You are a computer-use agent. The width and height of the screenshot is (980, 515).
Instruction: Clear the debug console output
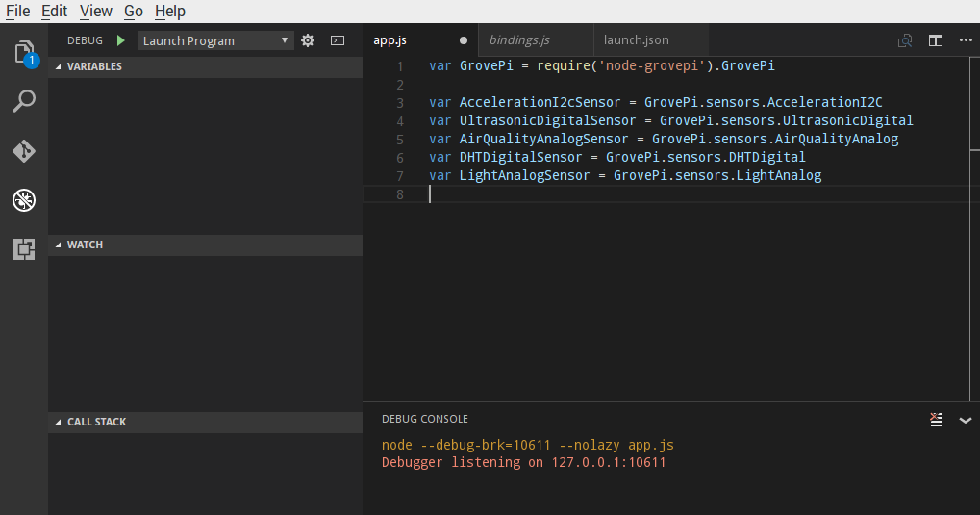936,419
